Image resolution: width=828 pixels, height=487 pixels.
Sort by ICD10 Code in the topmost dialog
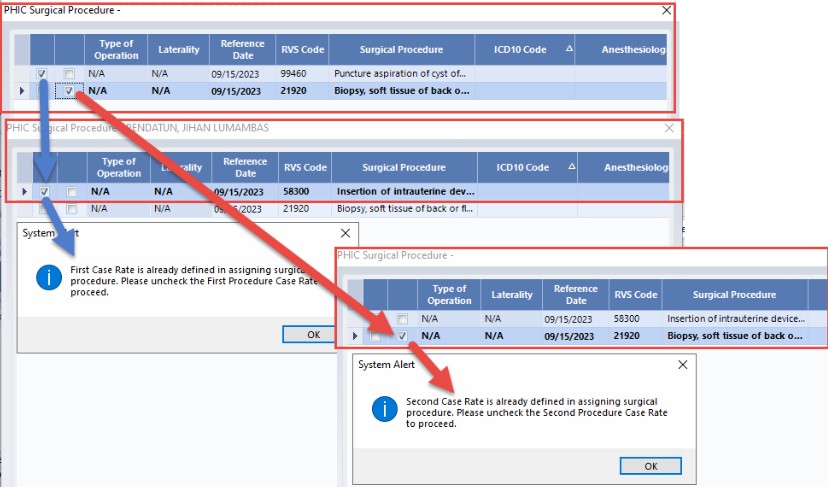[520, 48]
